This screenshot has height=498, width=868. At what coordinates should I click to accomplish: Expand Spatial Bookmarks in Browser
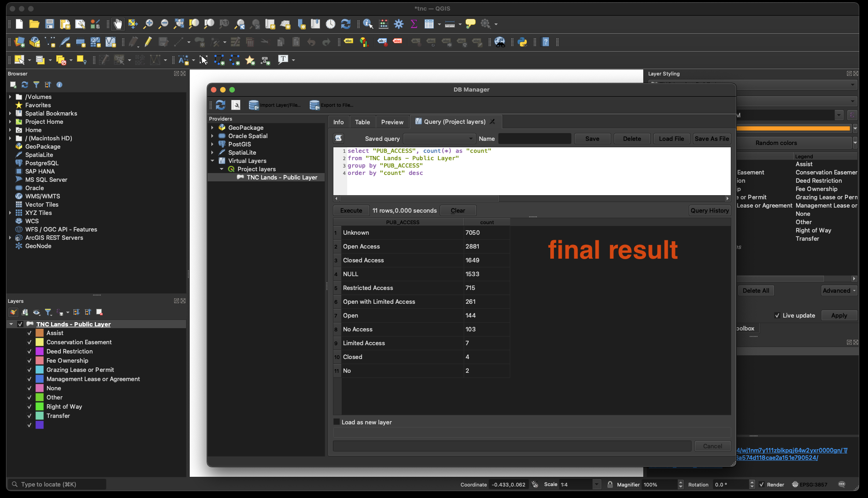click(10, 113)
